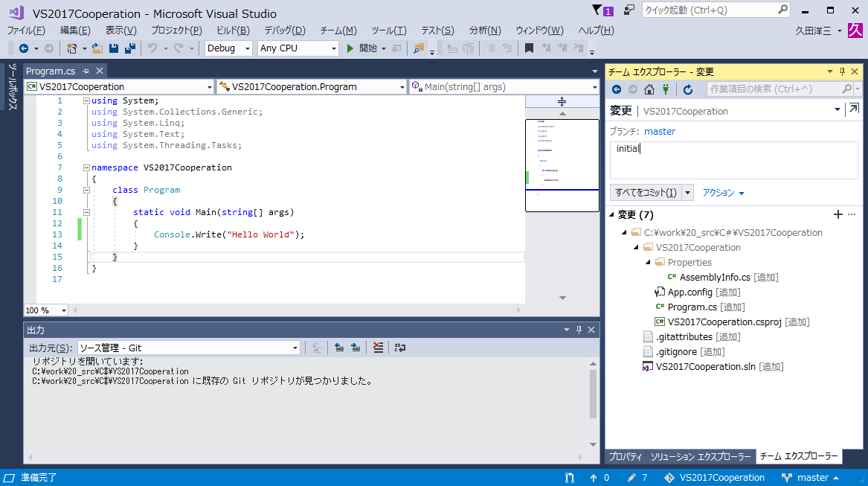Open the 出力元 source selector dropdown
Viewport: 868px width, 486px height.
point(295,347)
